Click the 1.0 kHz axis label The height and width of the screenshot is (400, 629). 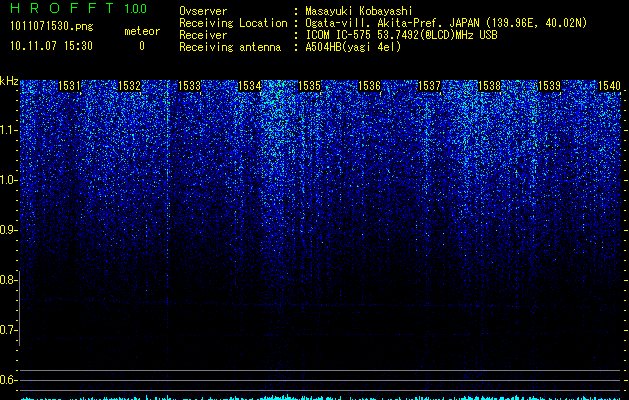7,181
